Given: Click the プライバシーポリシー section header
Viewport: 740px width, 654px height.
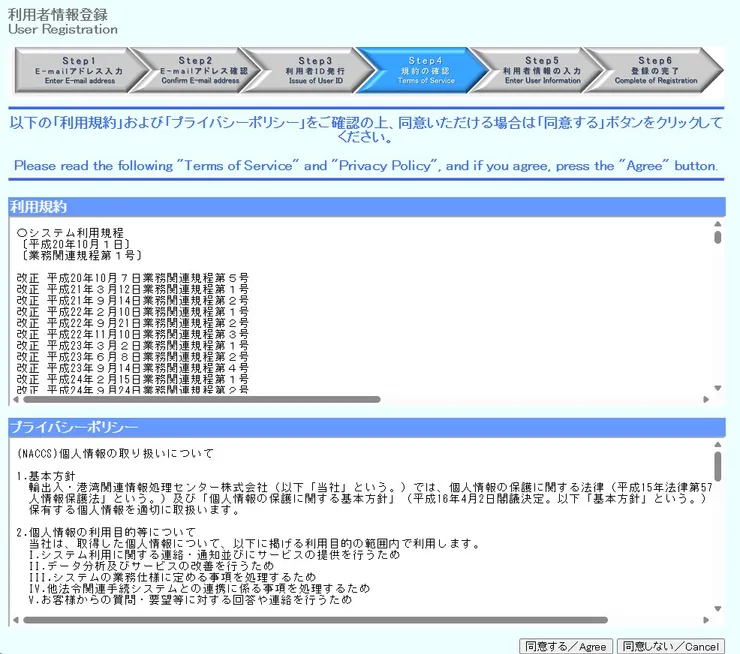Looking at the screenshot, I should coord(367,427).
